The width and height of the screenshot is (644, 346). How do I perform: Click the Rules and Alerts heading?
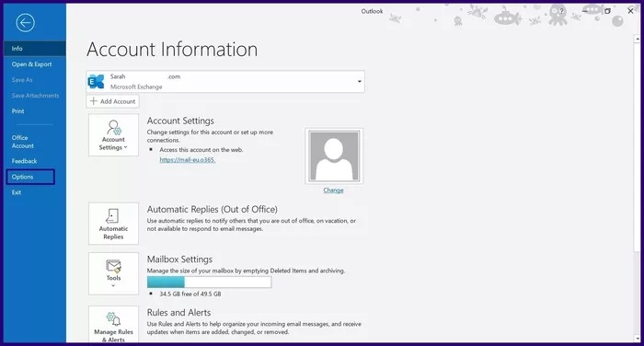click(x=178, y=312)
